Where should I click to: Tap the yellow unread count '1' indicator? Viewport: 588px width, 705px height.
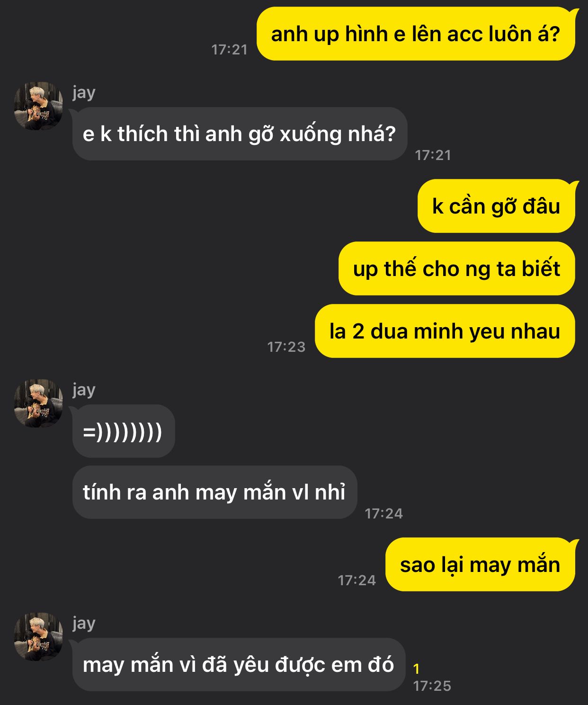[x=417, y=669]
